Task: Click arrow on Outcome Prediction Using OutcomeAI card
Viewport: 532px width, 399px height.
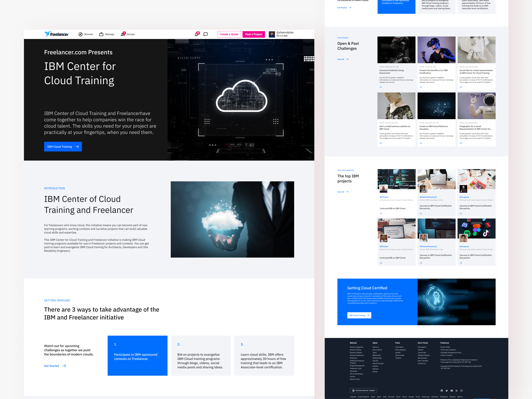Action: [x=380, y=87]
